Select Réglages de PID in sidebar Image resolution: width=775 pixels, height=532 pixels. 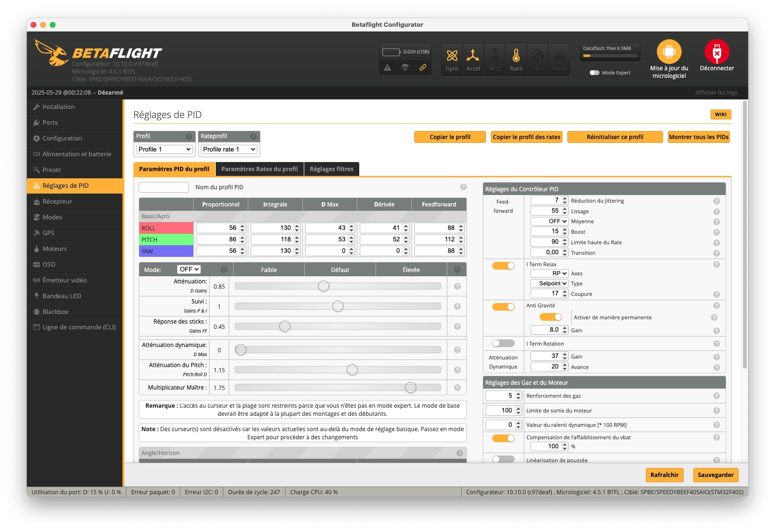pyautogui.click(x=75, y=186)
